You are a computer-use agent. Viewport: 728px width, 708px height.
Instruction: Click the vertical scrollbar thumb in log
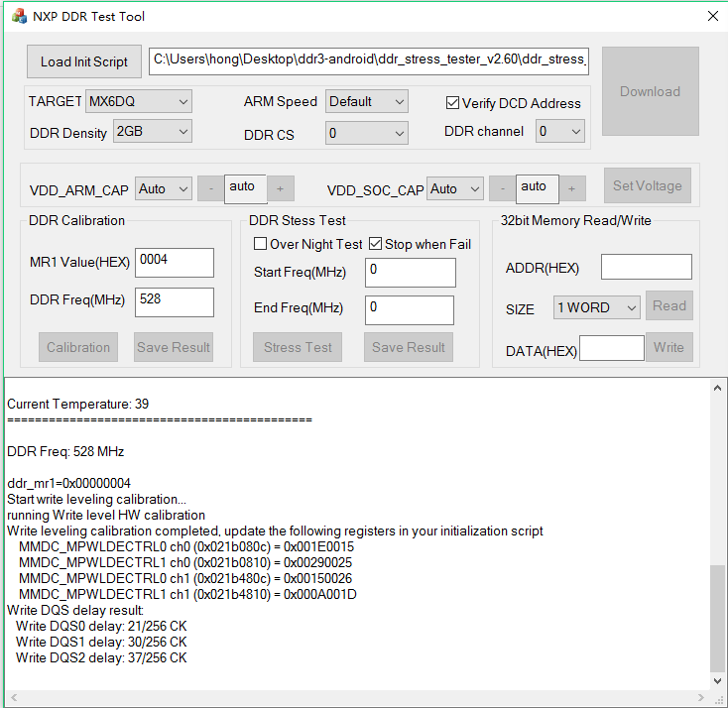tap(717, 619)
